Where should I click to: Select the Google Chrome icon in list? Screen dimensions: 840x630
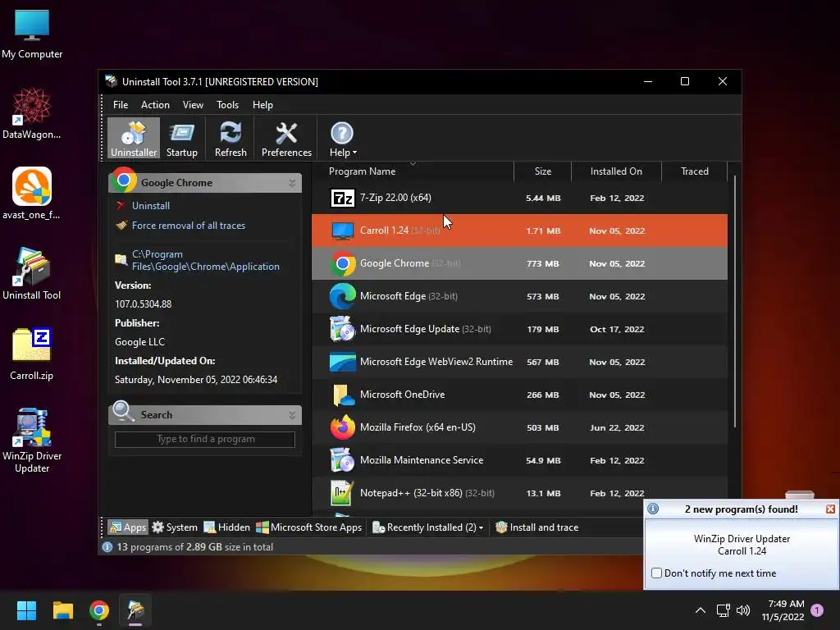(x=342, y=263)
